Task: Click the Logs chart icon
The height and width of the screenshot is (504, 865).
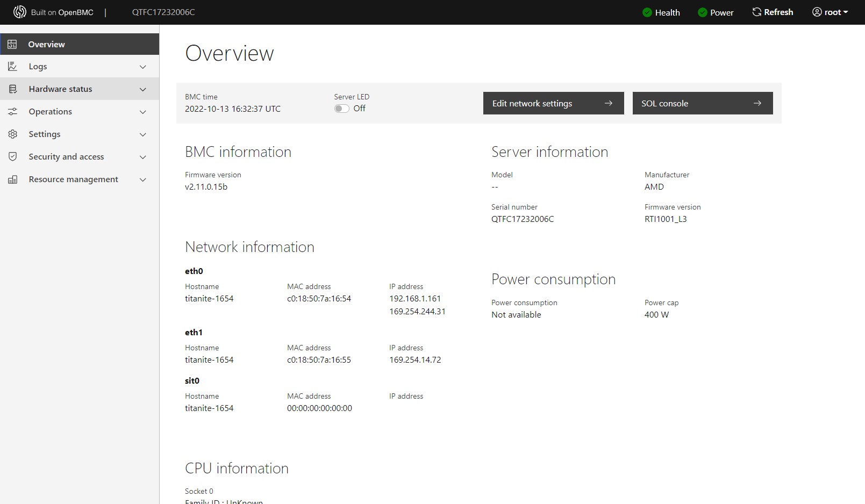Action: tap(12, 67)
